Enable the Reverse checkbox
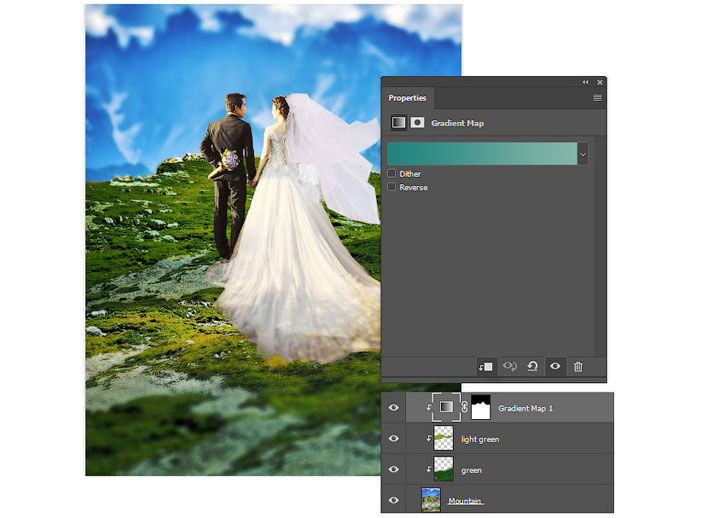Viewport: 725px width, 518px height. pos(392,187)
